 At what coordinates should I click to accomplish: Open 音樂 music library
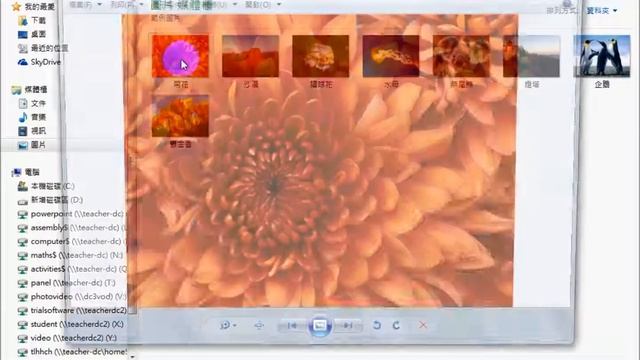click(33, 118)
